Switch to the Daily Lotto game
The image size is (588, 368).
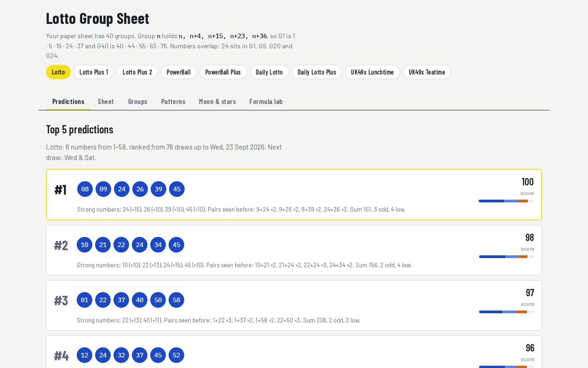click(x=269, y=72)
